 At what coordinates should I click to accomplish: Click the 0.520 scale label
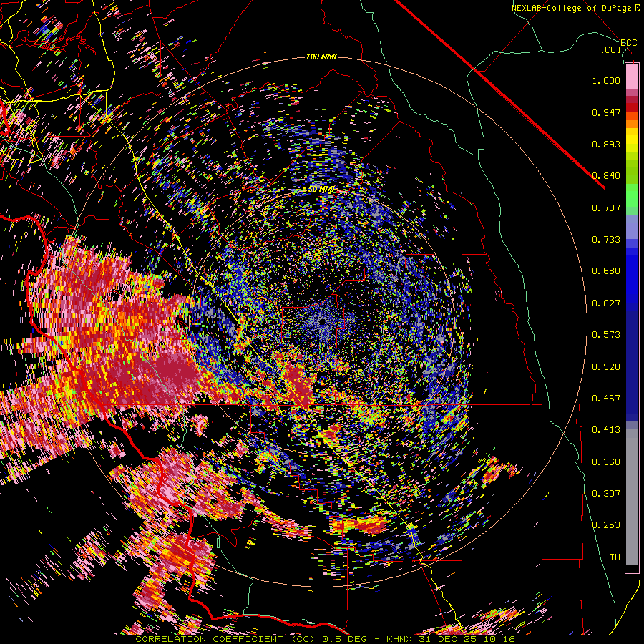606,367
